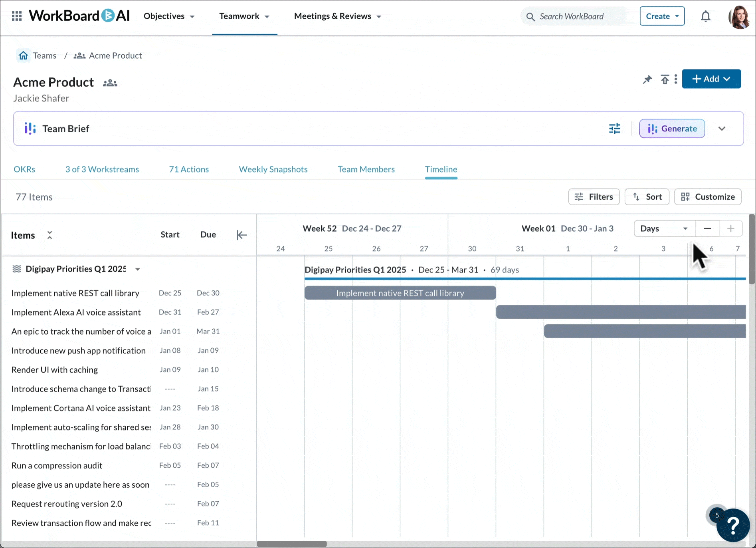
Task: Click the help question mark bubble
Action: [x=733, y=525]
